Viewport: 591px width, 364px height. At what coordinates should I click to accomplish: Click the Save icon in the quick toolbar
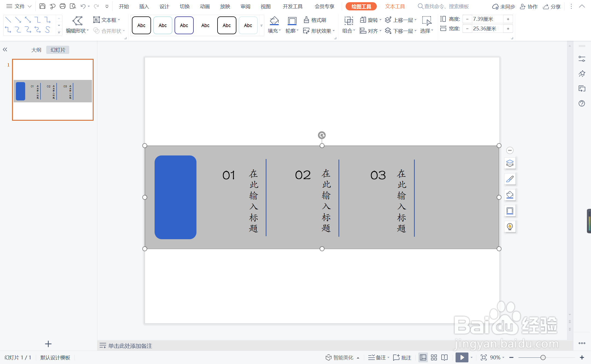click(42, 6)
